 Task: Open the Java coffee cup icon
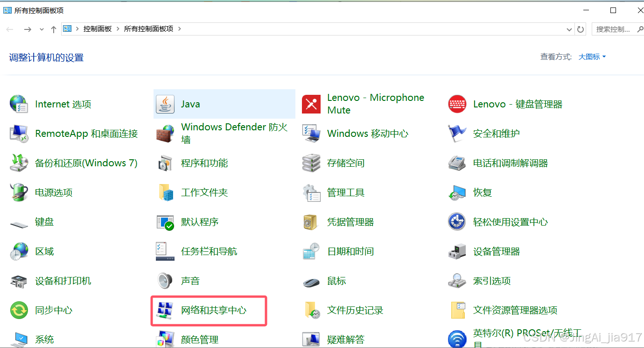[165, 104]
